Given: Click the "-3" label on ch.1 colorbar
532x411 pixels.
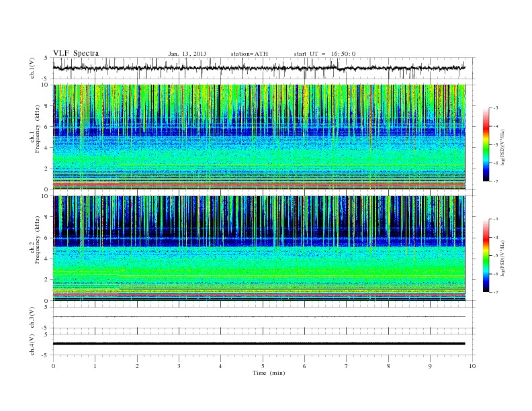Looking at the screenshot, I should coord(496,108).
